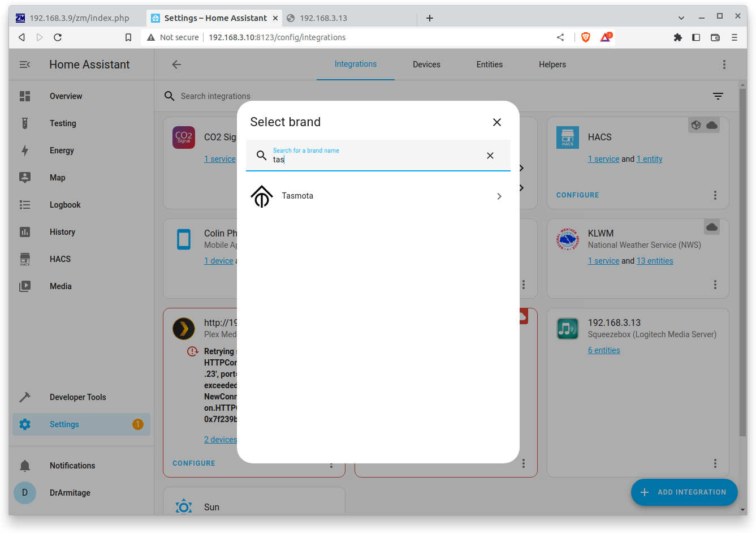The image size is (756, 533).
Task: Open the DrArmitage user profile
Action: [x=81, y=493]
